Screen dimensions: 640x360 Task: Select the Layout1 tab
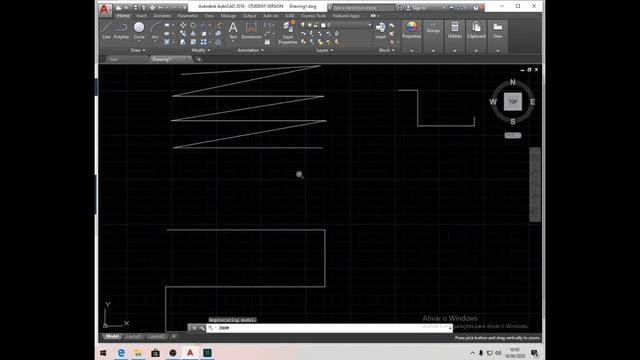point(133,337)
